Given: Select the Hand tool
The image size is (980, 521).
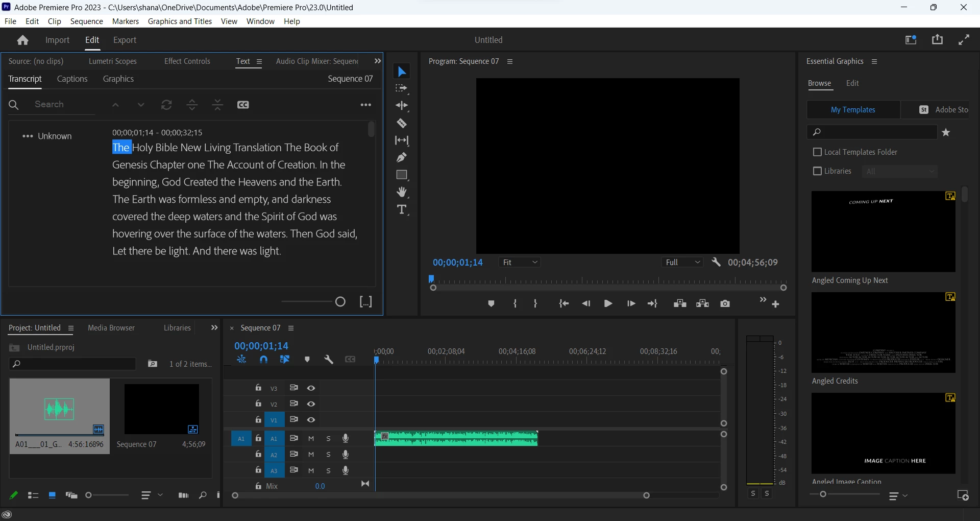Looking at the screenshot, I should 402,192.
